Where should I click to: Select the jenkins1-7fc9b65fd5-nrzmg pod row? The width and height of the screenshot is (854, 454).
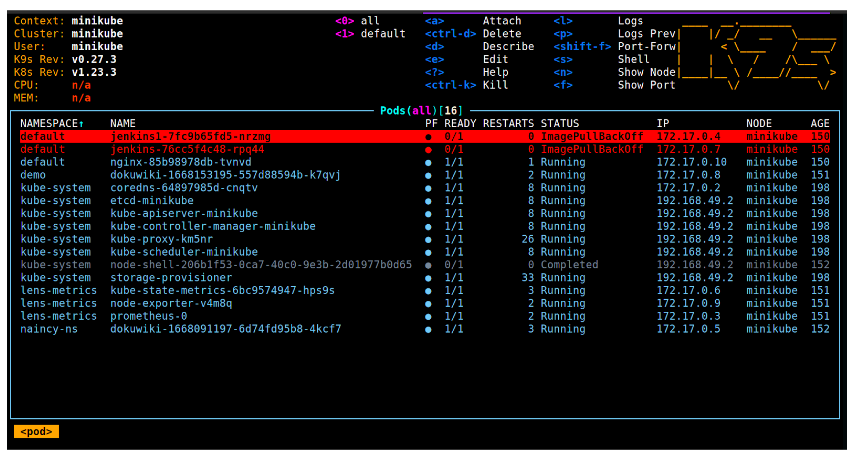425,137
